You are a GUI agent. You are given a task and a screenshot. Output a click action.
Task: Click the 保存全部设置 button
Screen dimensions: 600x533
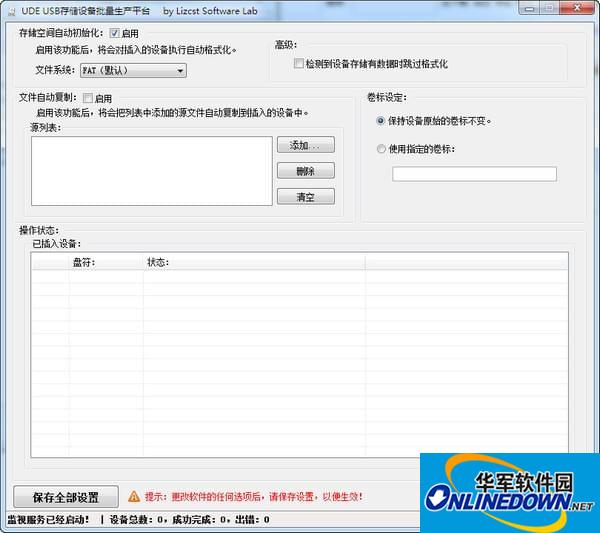66,497
